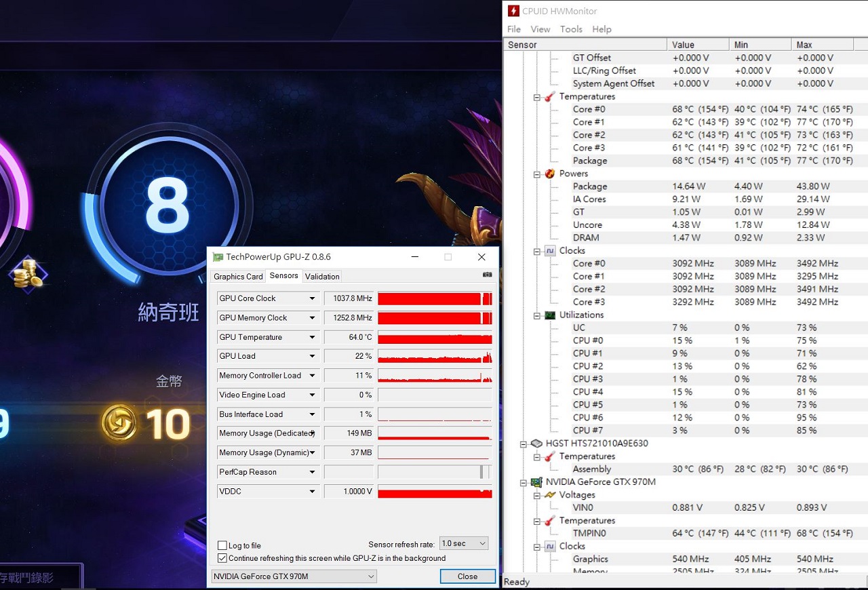Open the GPU Load sensor dropdown
Image resolution: width=868 pixels, height=590 pixels.
coord(313,356)
